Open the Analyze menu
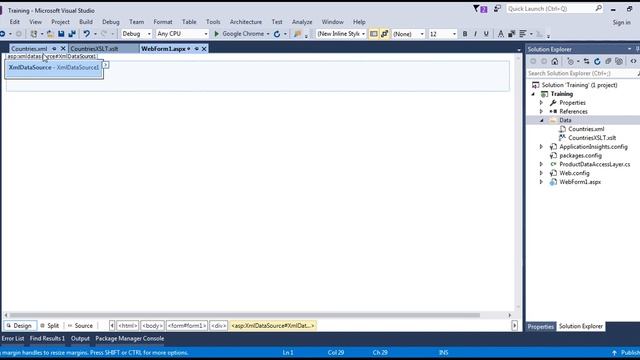Screen dimensions: 640x360 (302, 22)
